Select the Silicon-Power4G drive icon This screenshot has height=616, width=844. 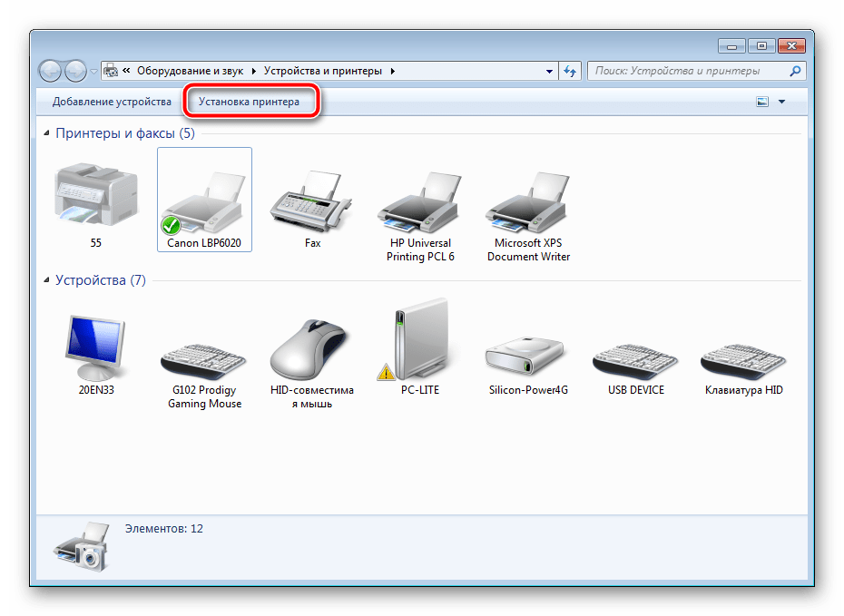[526, 354]
